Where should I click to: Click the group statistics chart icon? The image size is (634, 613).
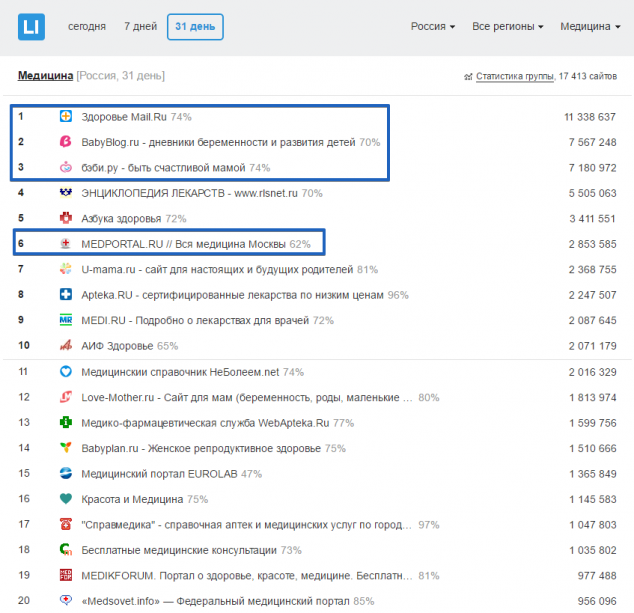(468, 76)
